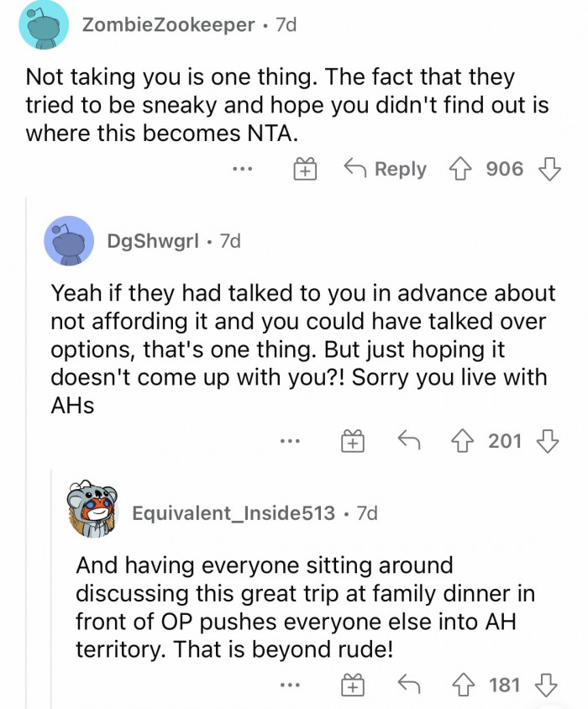Upvote Equivalent_Inside513's comment

coord(463,685)
